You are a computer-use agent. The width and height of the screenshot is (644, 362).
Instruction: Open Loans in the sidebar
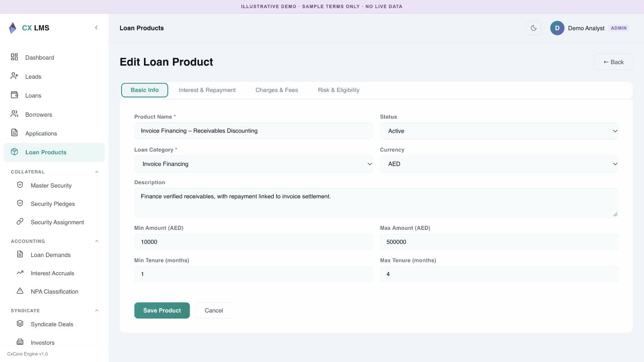click(54, 95)
